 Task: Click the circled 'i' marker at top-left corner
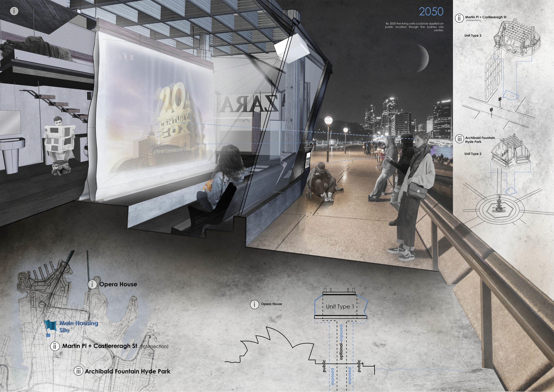coord(14,11)
